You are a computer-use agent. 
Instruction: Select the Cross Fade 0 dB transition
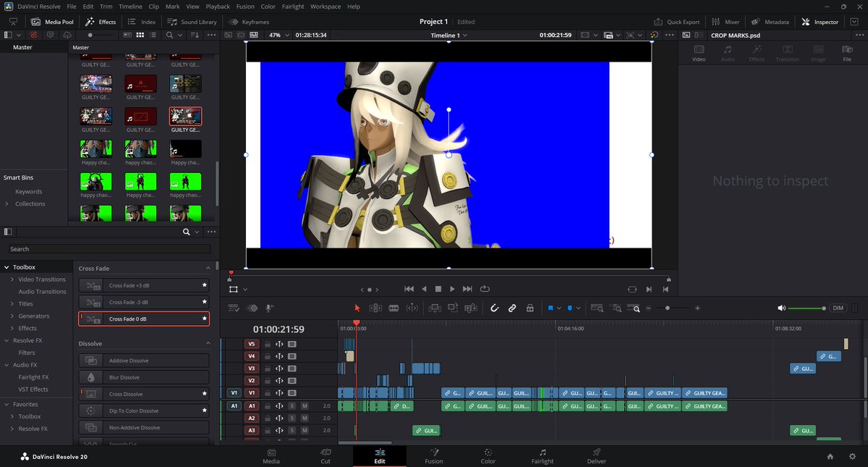click(144, 319)
